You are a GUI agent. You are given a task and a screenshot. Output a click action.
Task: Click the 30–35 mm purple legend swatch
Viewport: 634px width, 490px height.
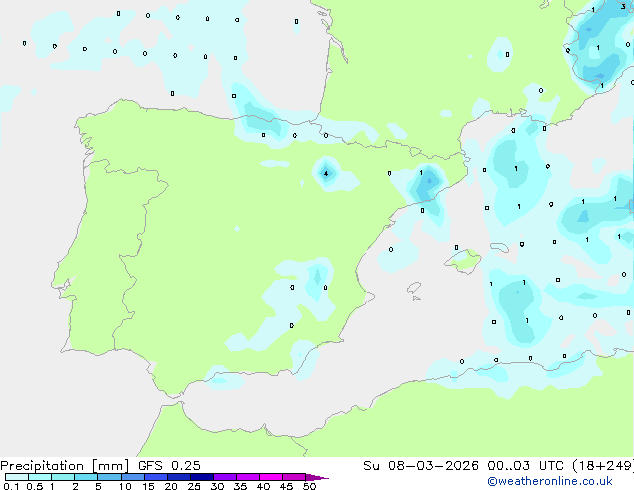pos(225,477)
